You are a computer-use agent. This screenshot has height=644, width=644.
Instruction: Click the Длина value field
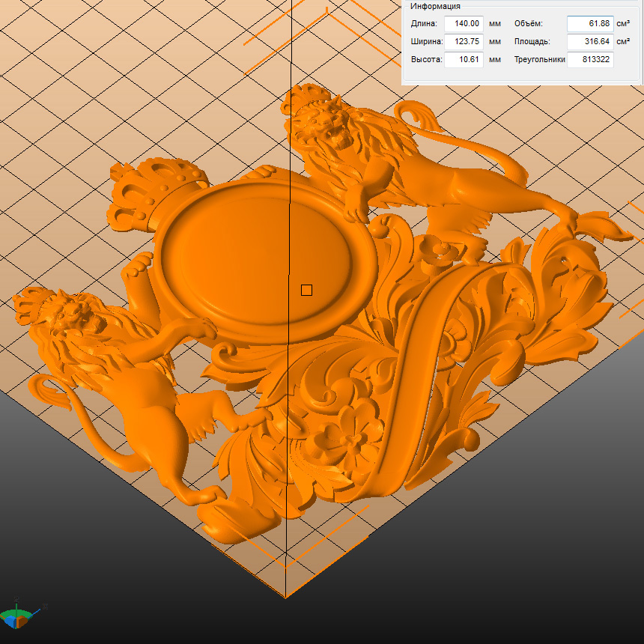point(464,24)
